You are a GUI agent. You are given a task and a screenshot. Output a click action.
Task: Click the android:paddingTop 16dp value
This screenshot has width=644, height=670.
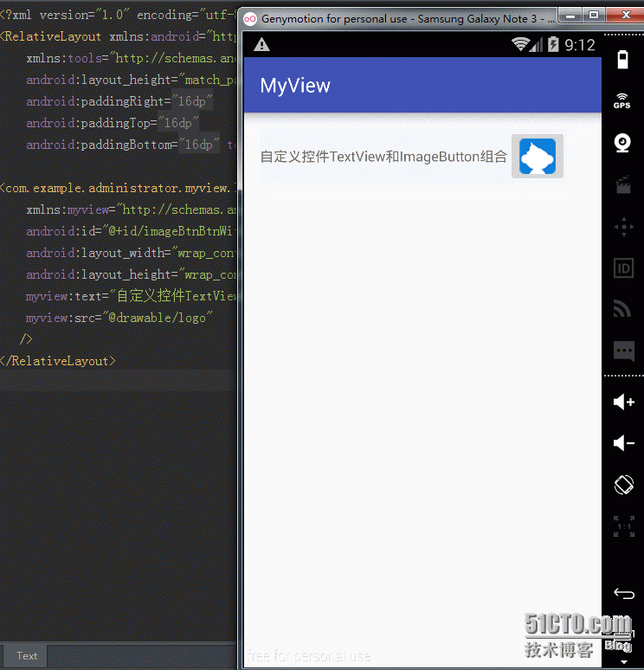click(178, 123)
